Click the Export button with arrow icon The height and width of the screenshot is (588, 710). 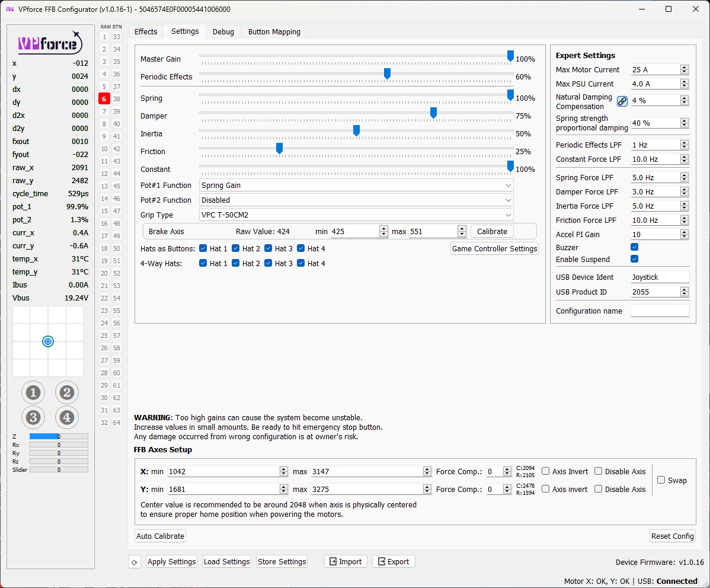394,561
